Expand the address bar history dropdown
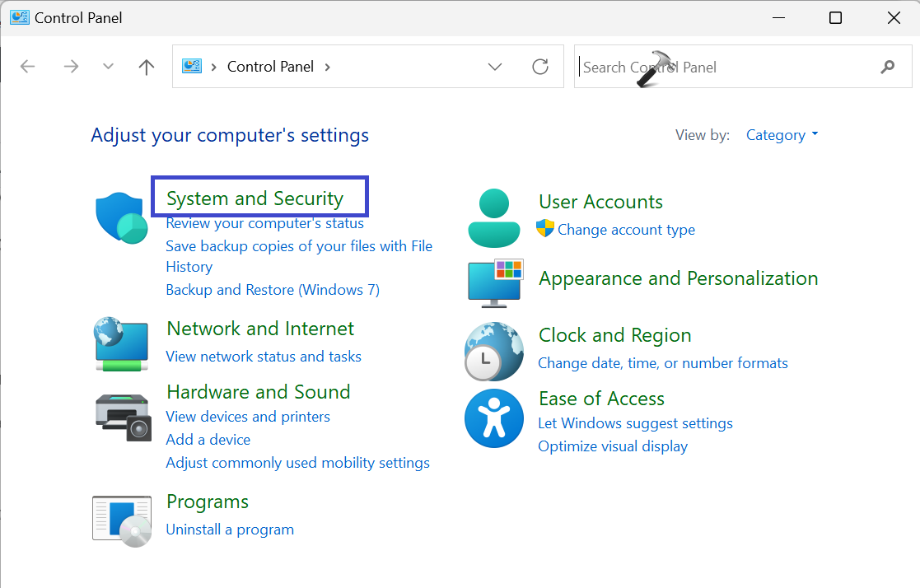This screenshot has height=588, width=920. [495, 67]
